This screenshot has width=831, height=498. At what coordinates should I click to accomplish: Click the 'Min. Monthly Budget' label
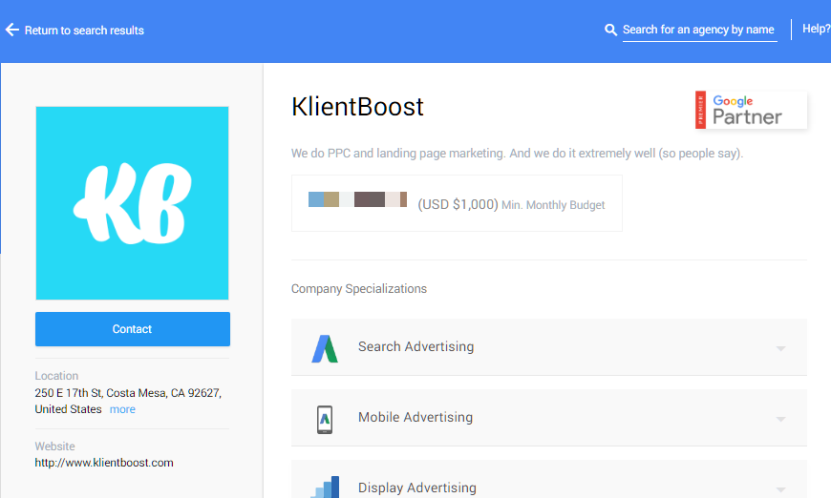click(553, 205)
